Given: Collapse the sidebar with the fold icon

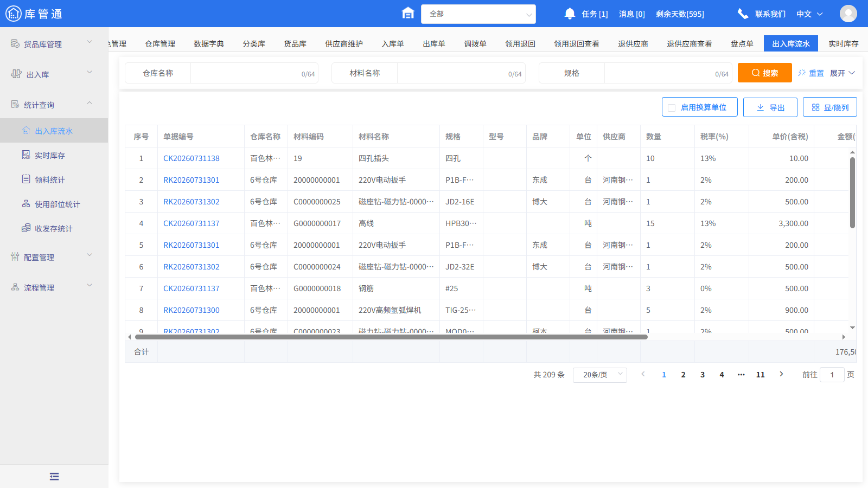Looking at the screenshot, I should (x=54, y=477).
